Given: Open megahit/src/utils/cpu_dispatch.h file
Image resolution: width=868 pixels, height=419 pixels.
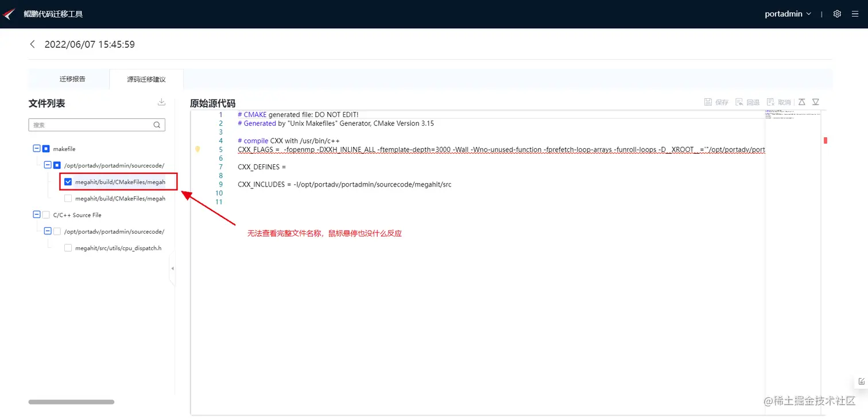Looking at the screenshot, I should [118, 248].
